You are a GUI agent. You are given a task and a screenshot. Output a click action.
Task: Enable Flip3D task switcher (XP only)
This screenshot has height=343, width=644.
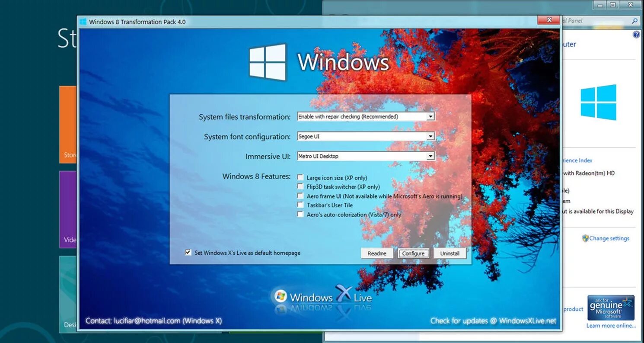click(300, 186)
